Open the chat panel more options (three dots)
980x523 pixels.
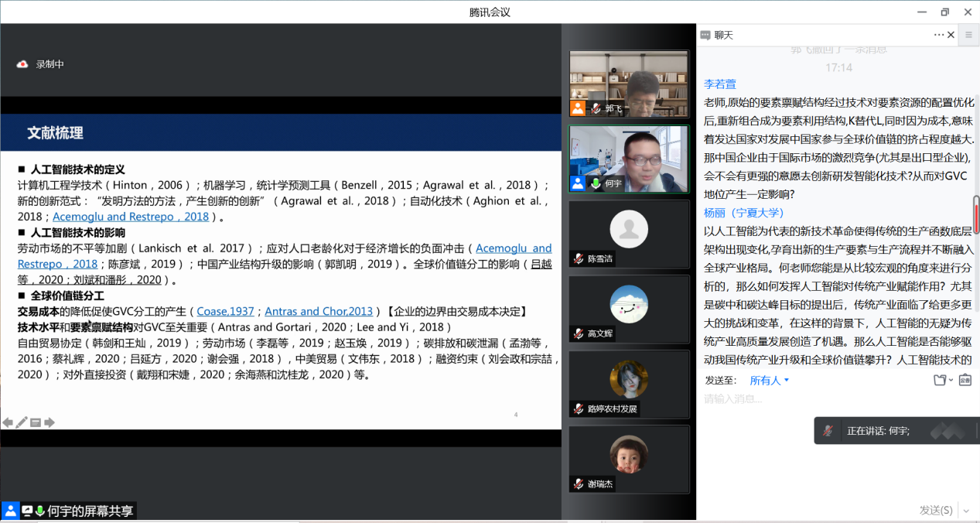[938, 35]
